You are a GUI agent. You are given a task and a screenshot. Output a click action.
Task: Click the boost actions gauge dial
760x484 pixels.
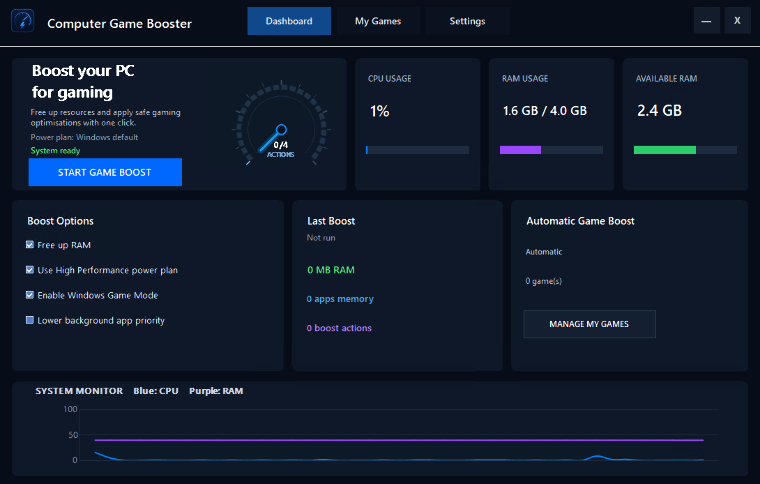click(281, 124)
